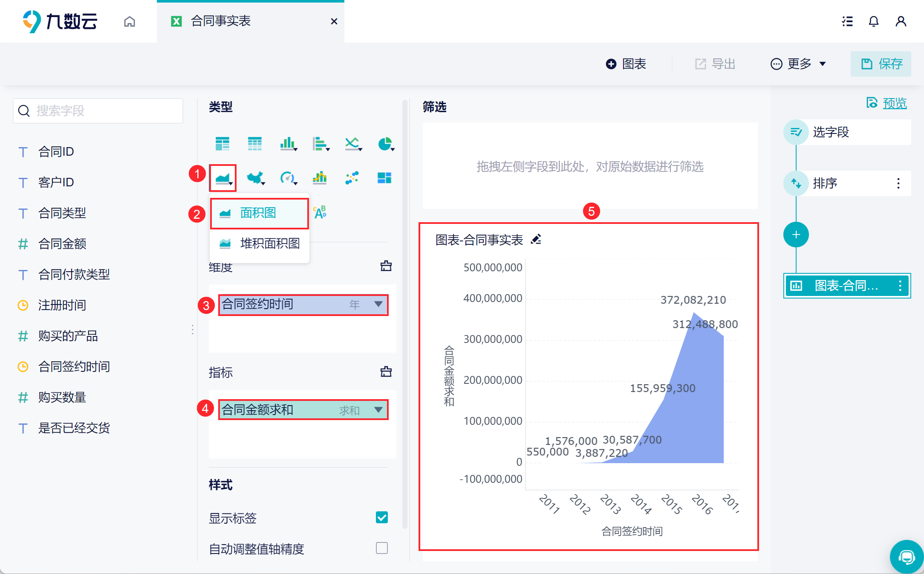Select the map chart type icon
The width and height of the screenshot is (924, 574).
255,178
